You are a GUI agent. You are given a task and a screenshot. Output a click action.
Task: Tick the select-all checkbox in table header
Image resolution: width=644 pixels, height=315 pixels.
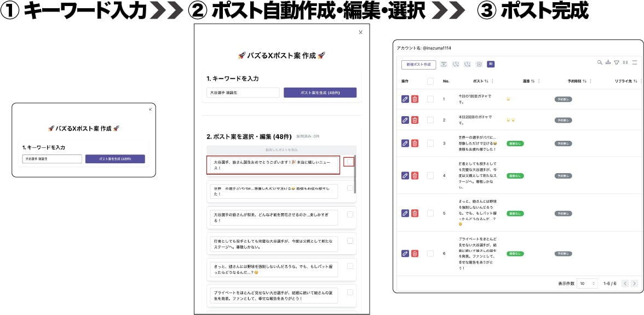coord(430,81)
